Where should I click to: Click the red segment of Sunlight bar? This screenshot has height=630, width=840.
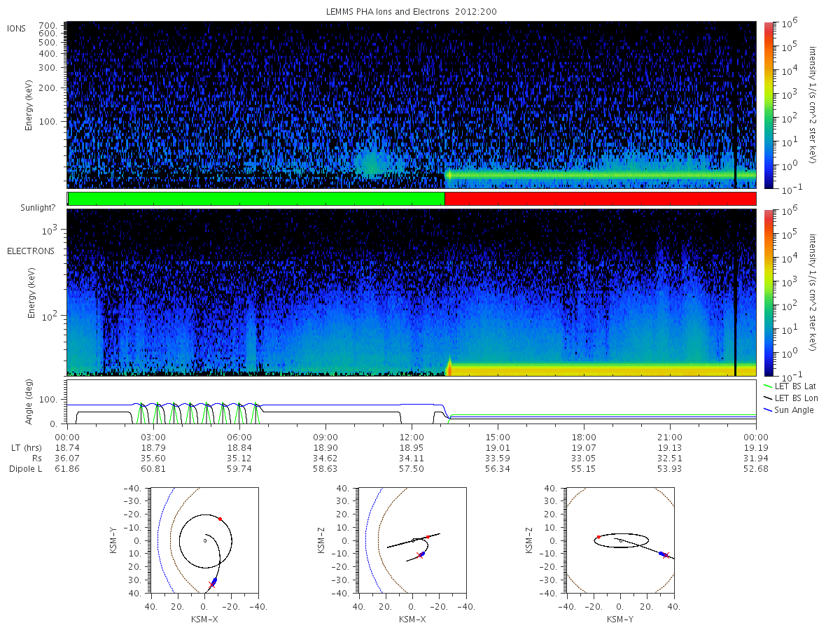coord(601,199)
